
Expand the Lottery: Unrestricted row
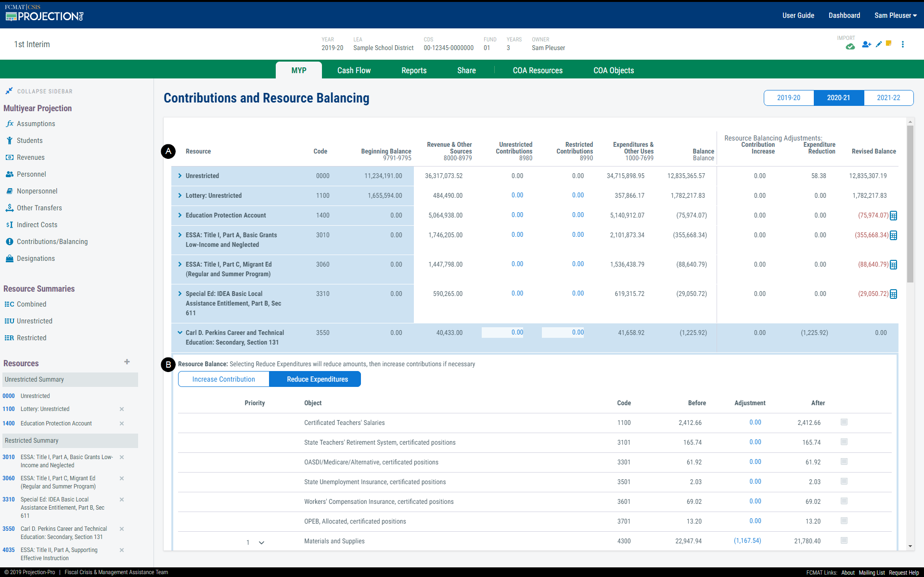point(180,195)
